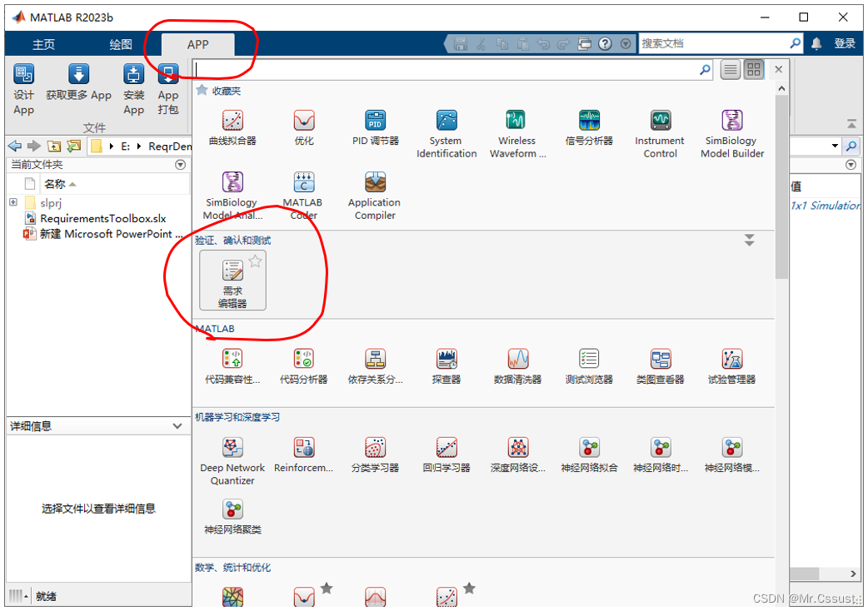Open the 曲线拟合器 (Curve Fitter) app

pyautogui.click(x=232, y=127)
